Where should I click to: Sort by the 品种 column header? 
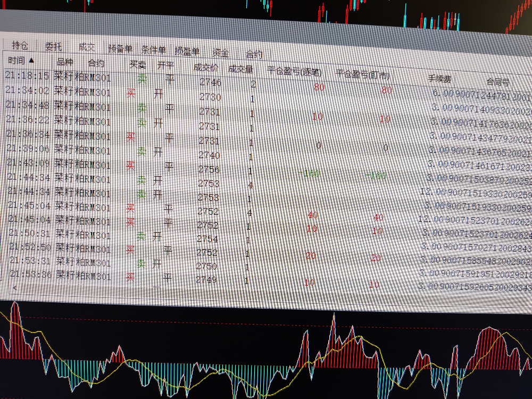click(65, 62)
